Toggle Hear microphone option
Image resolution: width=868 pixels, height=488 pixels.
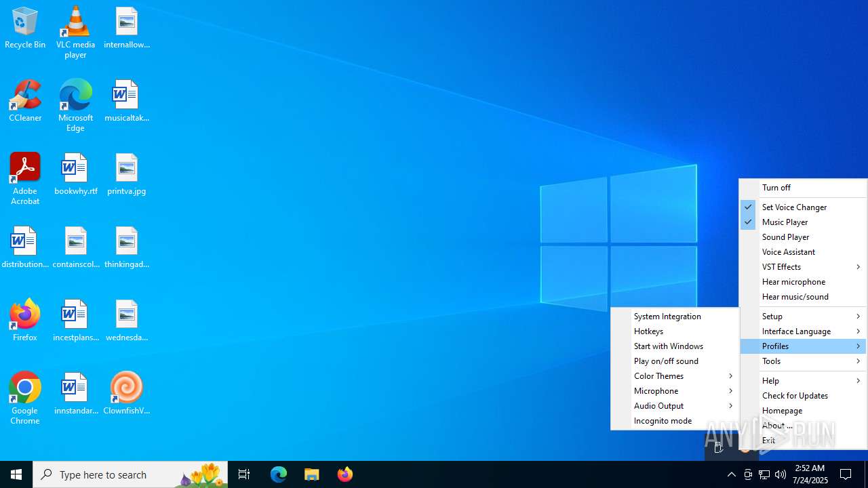click(x=803, y=282)
